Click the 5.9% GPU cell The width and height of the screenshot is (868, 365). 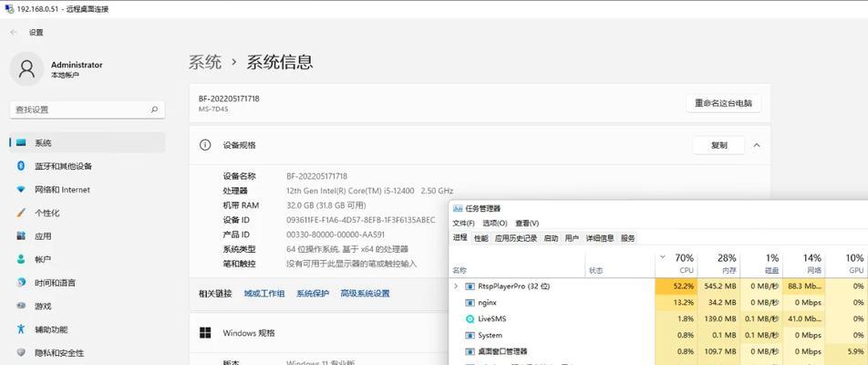847,351
